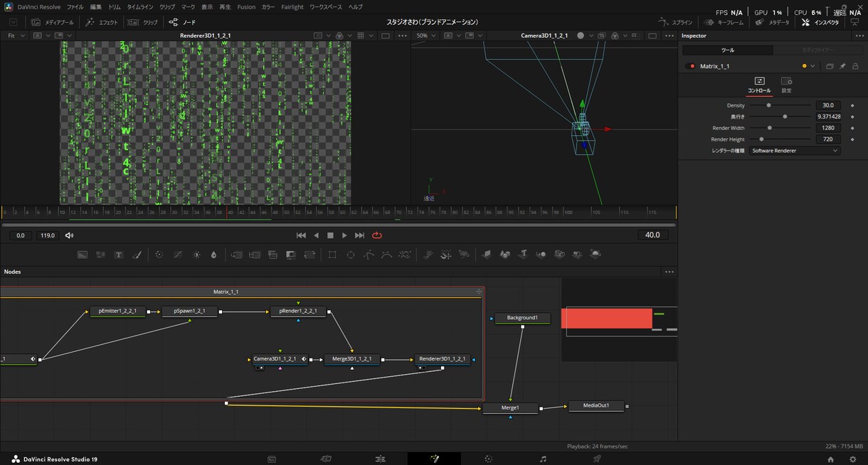Open the エフェクト panel button
The width and height of the screenshot is (868, 465).
[x=102, y=22]
